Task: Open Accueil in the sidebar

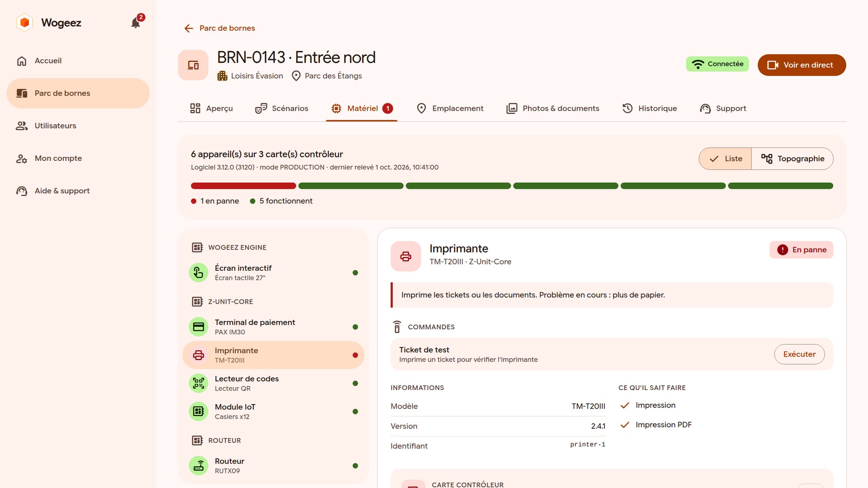Action: pos(78,61)
